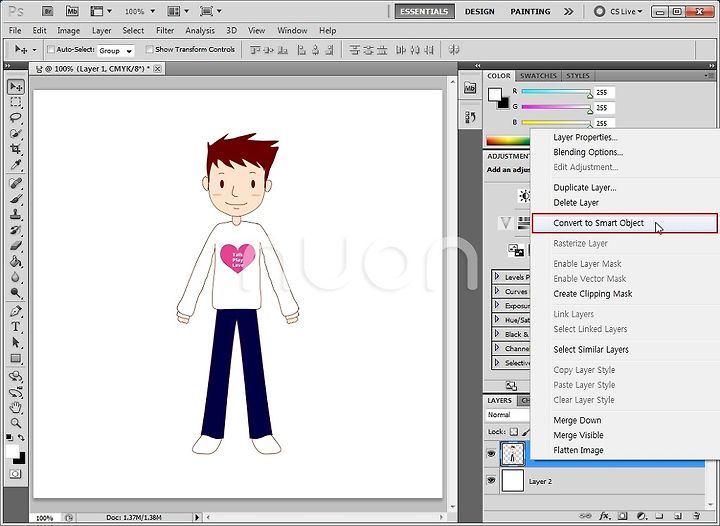Enable the Auto-Select checkbox
This screenshot has height=526, width=720.
click(x=51, y=49)
